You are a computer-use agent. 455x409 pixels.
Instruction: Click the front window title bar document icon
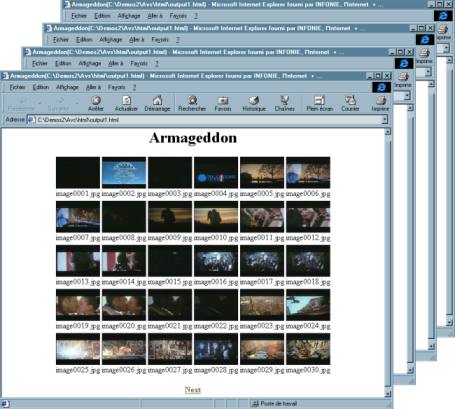5,76
